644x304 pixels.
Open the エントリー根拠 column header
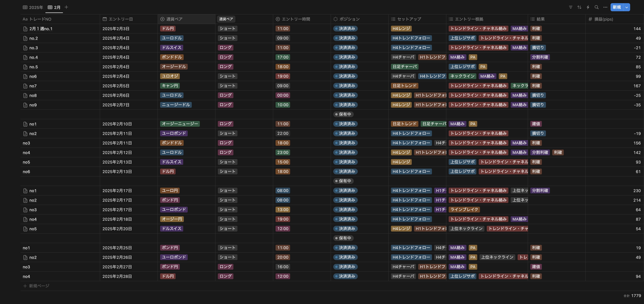pyautogui.click(x=487, y=19)
